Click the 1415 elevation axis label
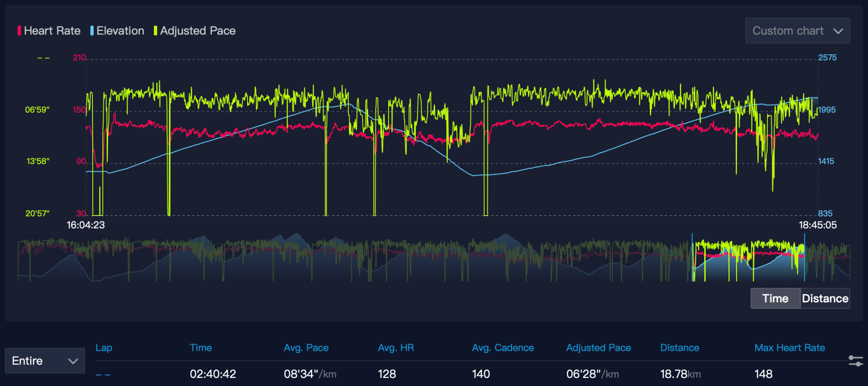 point(826,161)
